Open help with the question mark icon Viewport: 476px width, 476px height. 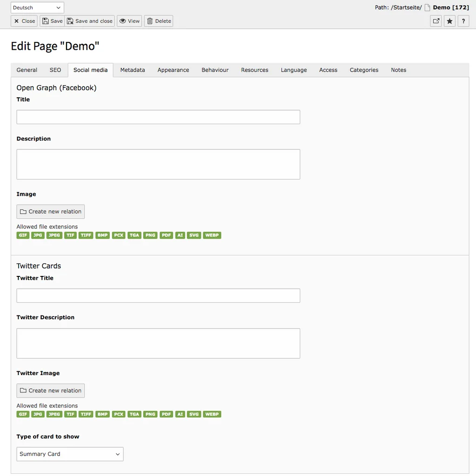pos(463,21)
